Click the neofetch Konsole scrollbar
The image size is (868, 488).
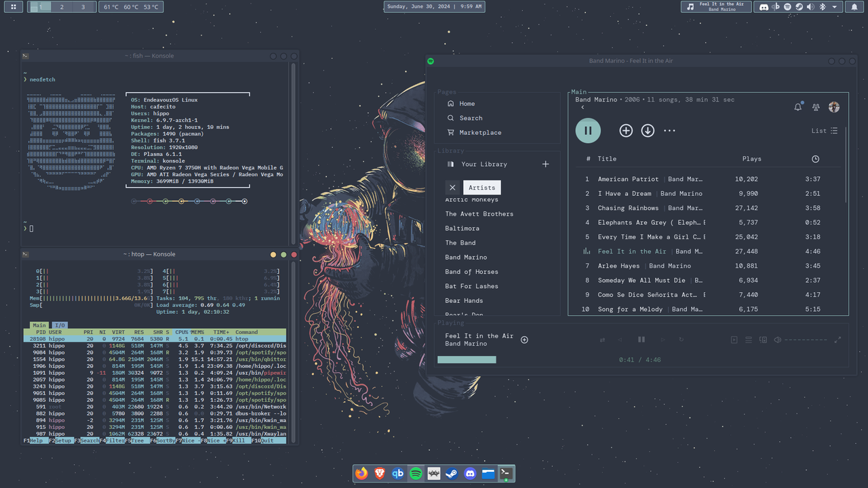click(294, 152)
